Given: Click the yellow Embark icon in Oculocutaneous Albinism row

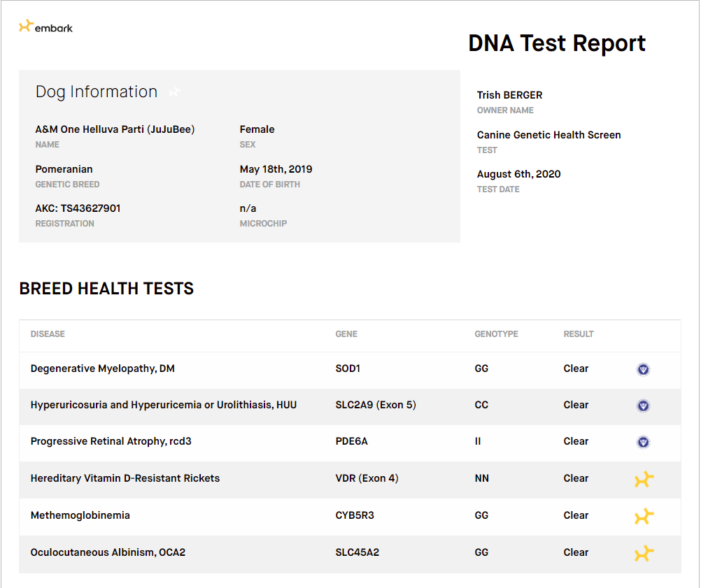Looking at the screenshot, I should pos(644,553).
